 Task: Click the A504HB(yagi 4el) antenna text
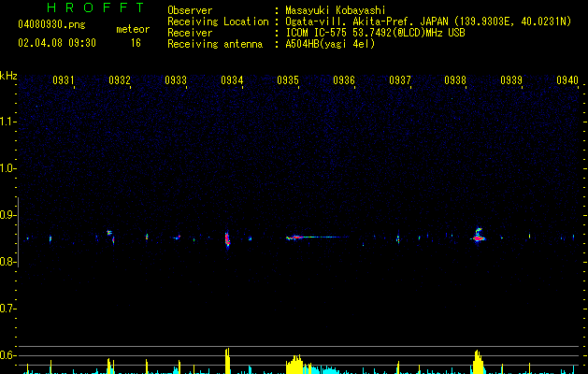tap(330, 44)
